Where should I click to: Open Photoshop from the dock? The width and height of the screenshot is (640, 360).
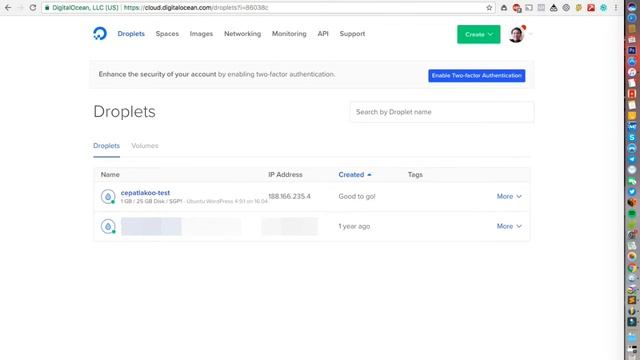pos(632,50)
